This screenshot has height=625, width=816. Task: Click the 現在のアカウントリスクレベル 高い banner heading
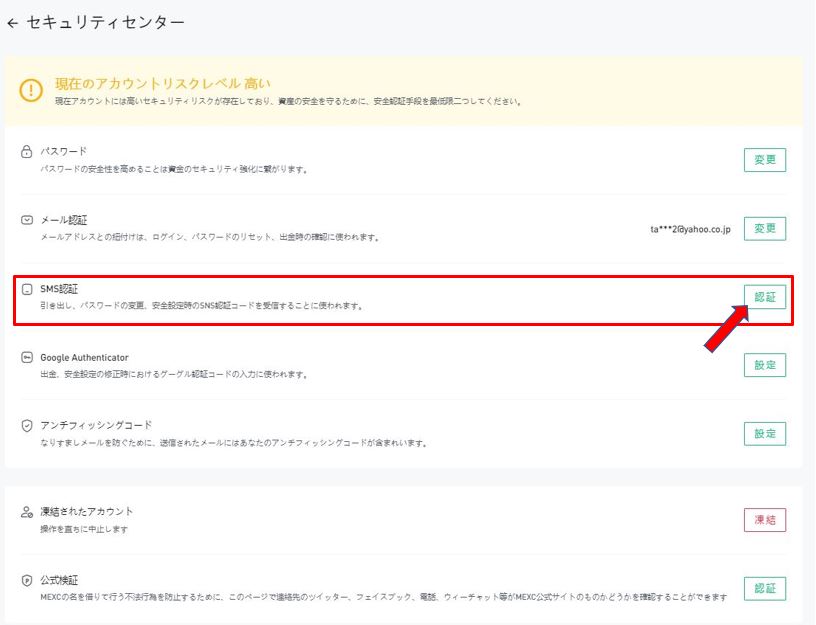[x=162, y=83]
